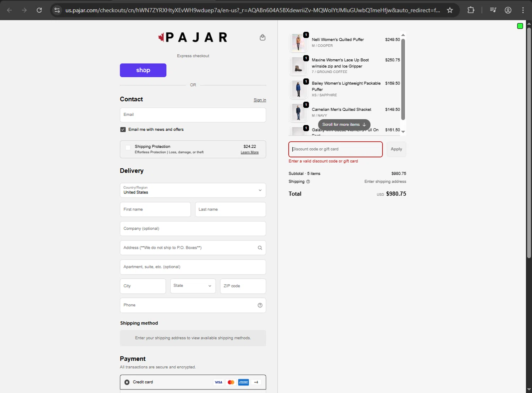Click the Enter shipping address text
The width and height of the screenshot is (532, 393).
pyautogui.click(x=385, y=181)
